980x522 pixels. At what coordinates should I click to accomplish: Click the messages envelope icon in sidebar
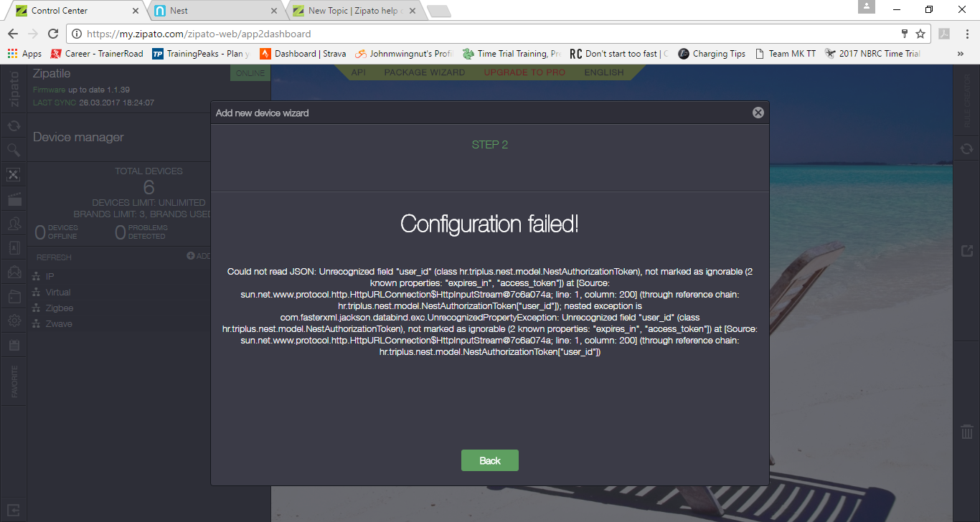pyautogui.click(x=14, y=272)
